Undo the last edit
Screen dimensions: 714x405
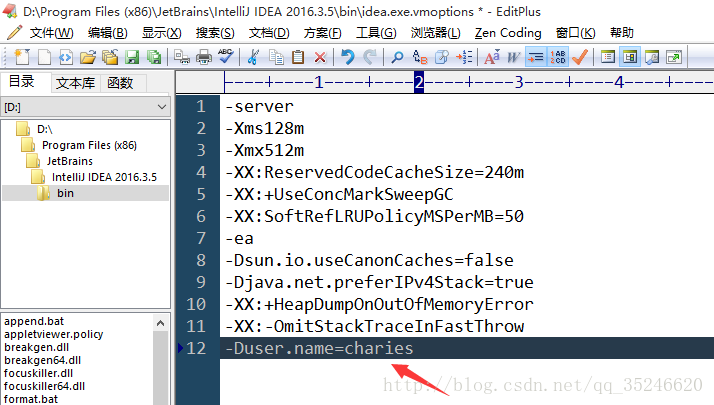point(348,57)
